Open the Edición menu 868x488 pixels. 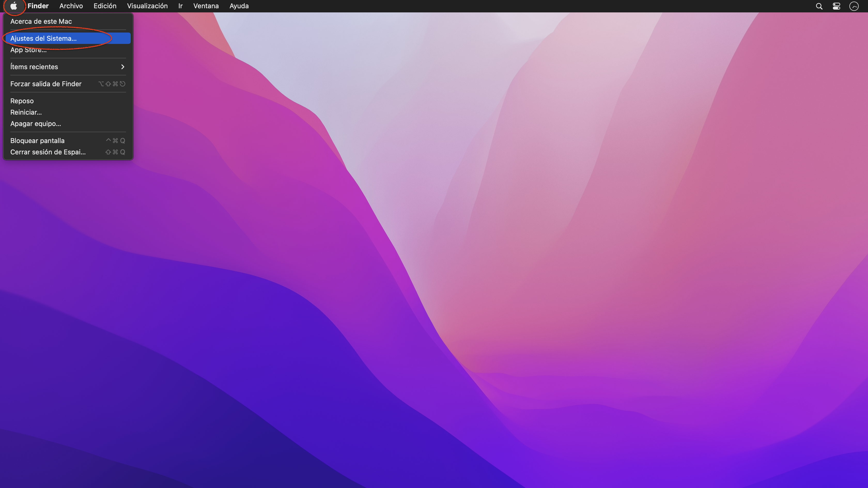pos(105,6)
